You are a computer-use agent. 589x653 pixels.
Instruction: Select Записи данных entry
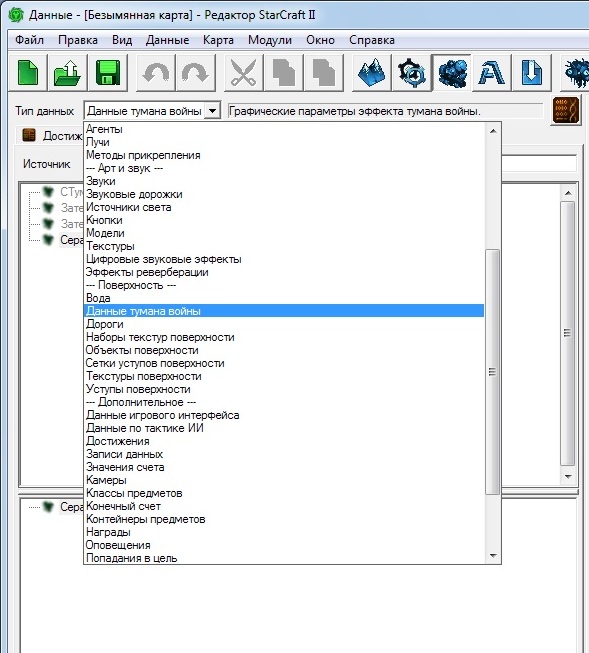(x=284, y=454)
